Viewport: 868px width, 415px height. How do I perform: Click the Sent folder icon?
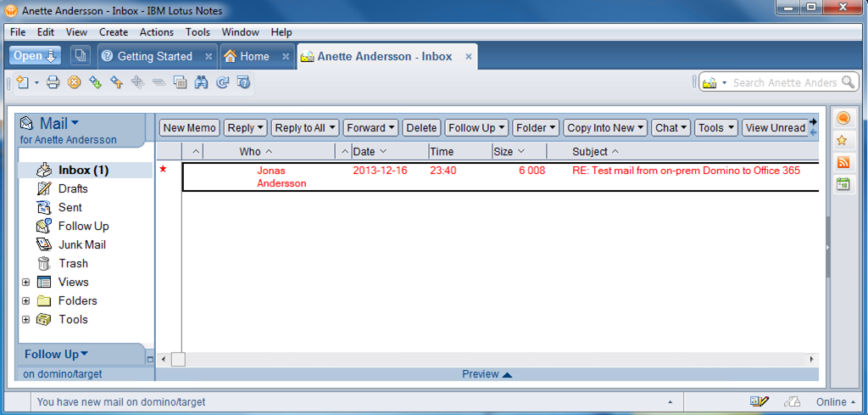coord(44,207)
